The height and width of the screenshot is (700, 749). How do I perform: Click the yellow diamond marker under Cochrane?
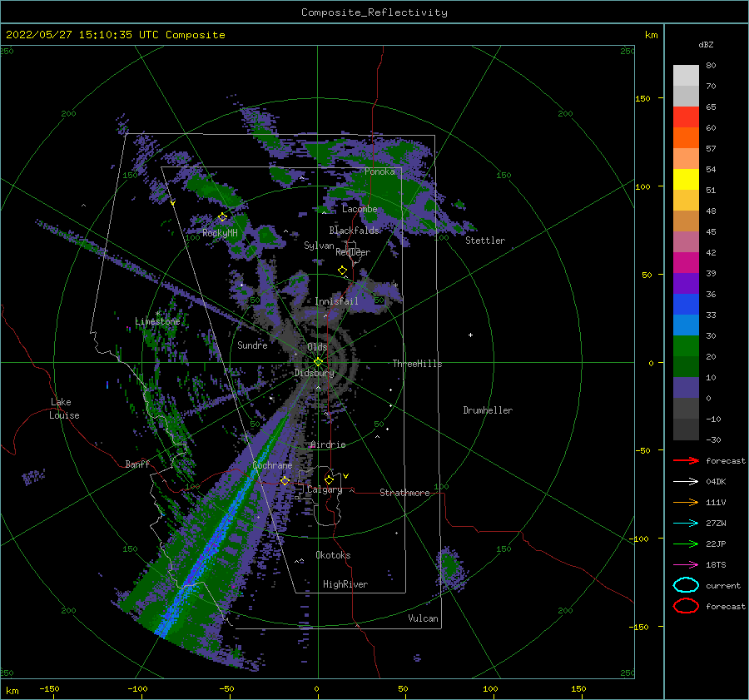285,480
